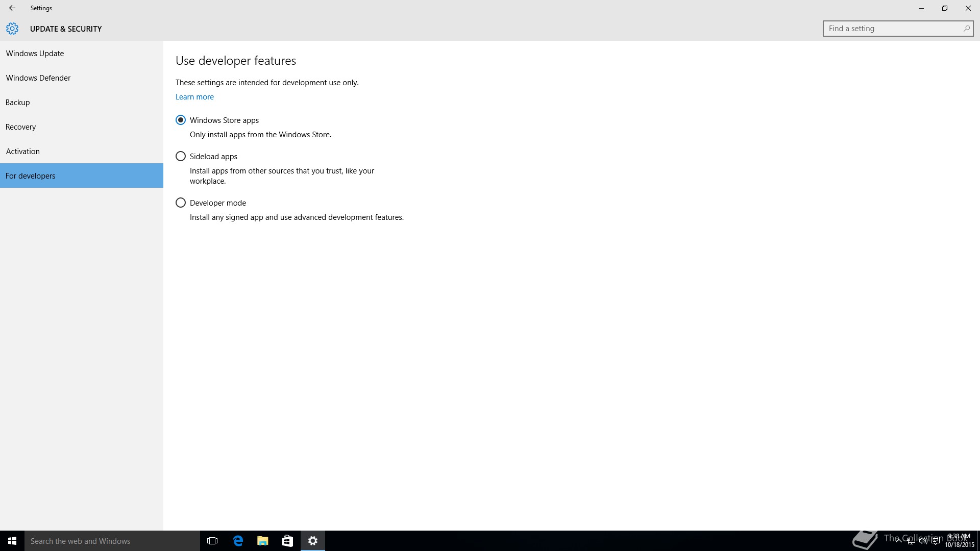The image size is (980, 551).
Task: Go to the Recovery section
Action: (x=82, y=127)
